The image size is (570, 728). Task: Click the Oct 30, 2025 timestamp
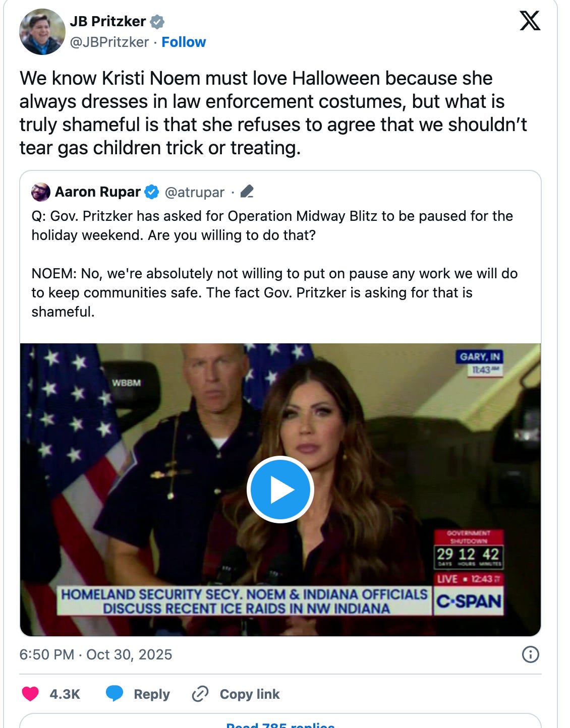coord(128,655)
